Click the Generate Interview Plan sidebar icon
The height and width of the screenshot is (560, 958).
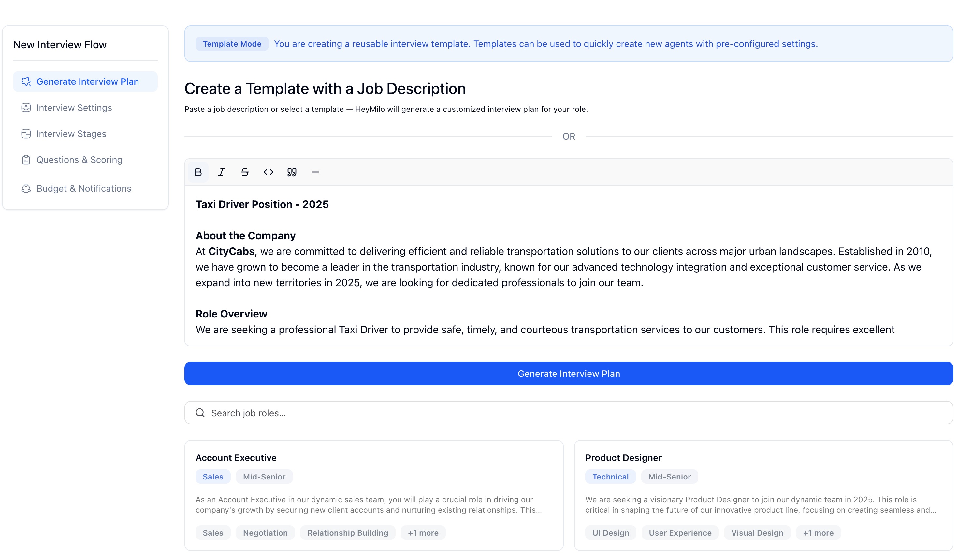[x=26, y=82]
